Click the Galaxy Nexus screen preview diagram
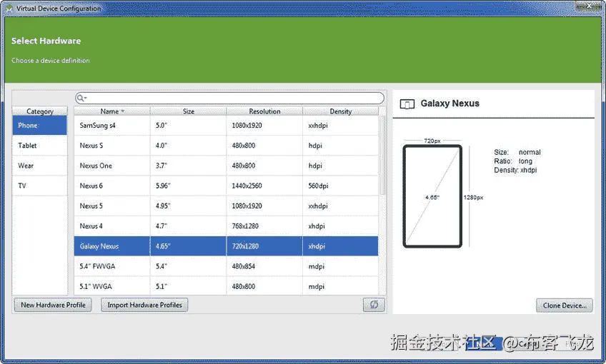Screen dimensions: 606x364 click(432, 196)
